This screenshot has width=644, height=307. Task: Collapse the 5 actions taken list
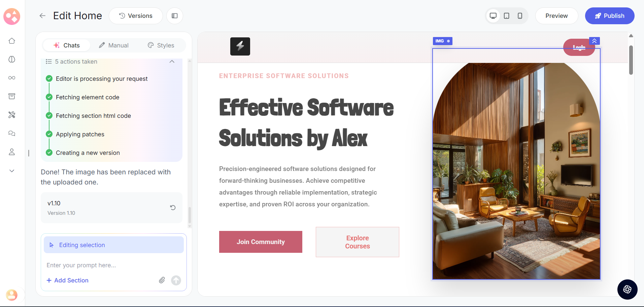point(172,62)
